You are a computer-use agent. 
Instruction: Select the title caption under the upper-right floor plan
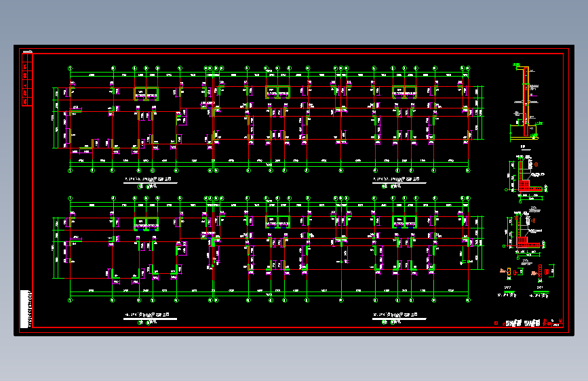click(x=399, y=182)
